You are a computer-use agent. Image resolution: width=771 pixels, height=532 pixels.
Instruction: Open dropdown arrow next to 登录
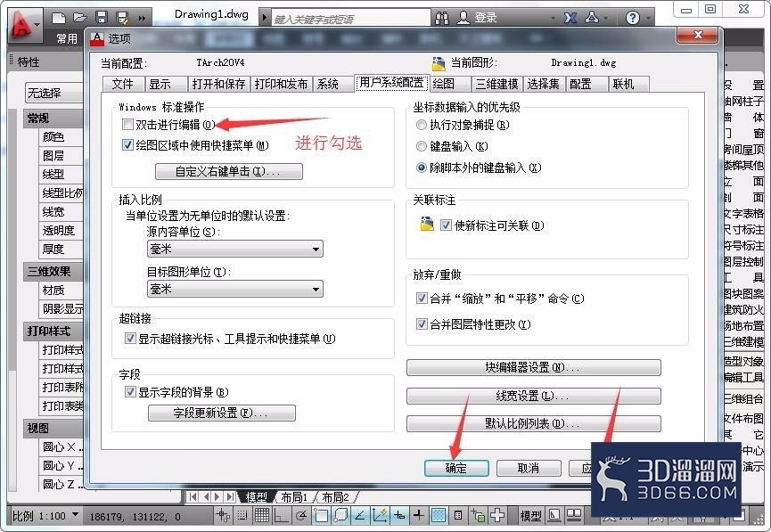point(554,19)
